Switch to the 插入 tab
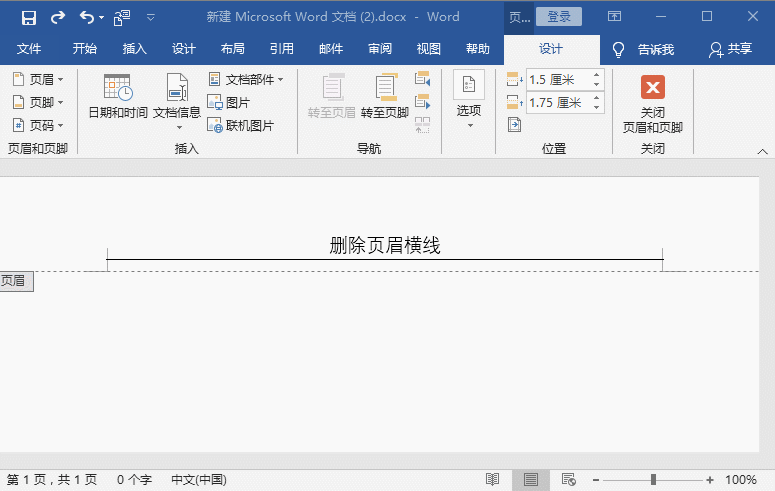 134,49
